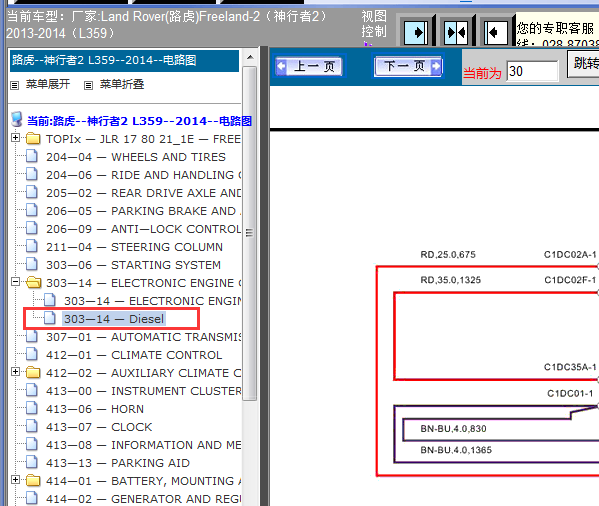The width and height of the screenshot is (599, 506).
Task: Click connector label C1DC02F-1 in diagram
Action: click(x=570, y=280)
